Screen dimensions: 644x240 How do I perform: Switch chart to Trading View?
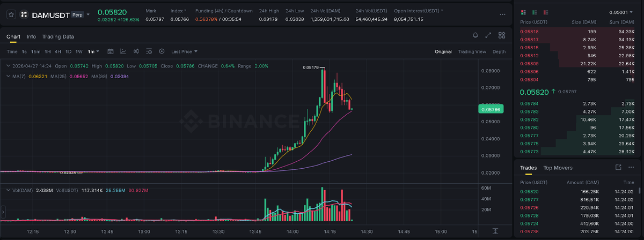(x=472, y=51)
